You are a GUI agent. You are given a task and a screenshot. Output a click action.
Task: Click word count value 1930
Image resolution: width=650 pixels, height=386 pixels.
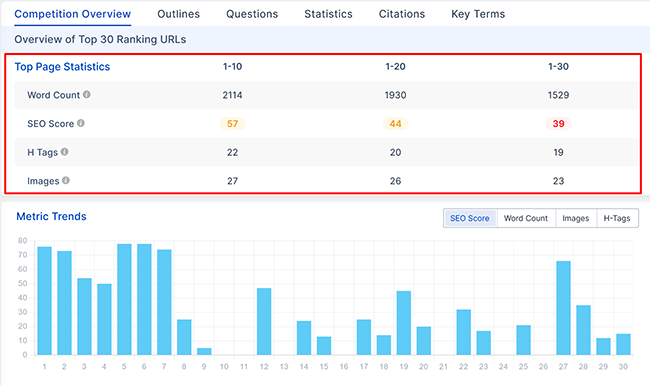[x=395, y=95]
